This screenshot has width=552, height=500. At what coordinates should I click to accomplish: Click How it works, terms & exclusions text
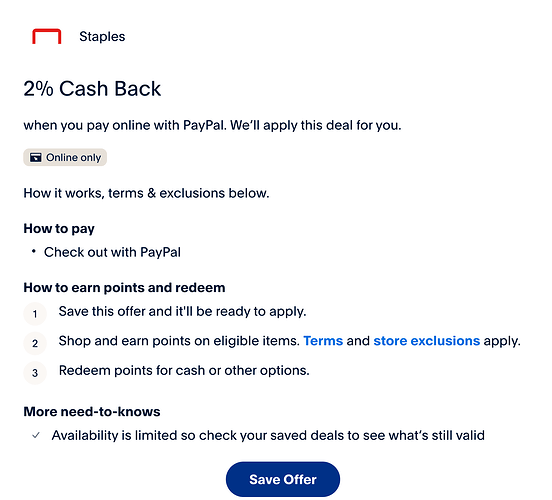[x=146, y=193]
